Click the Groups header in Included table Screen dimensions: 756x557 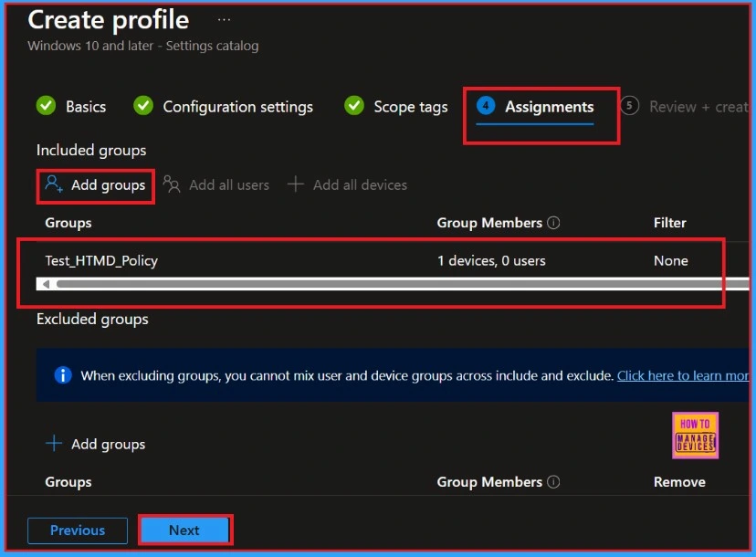pyautogui.click(x=68, y=223)
